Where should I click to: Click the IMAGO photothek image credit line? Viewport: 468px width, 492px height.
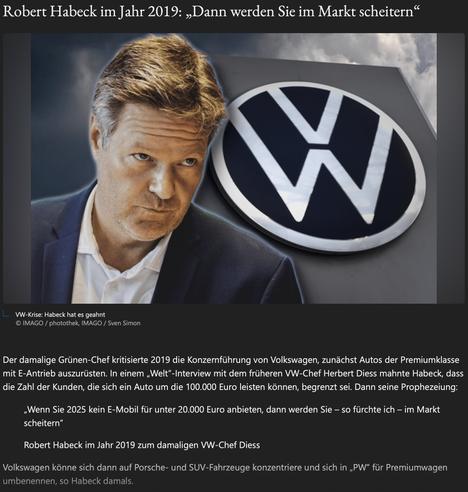(x=78, y=323)
